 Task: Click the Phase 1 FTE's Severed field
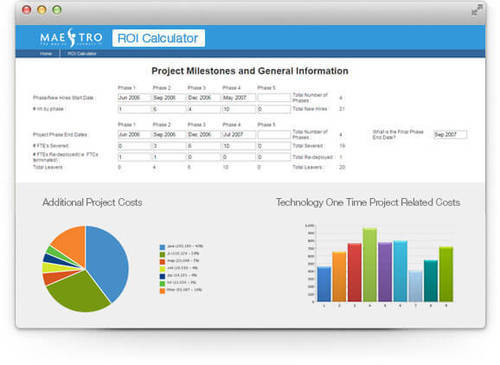tap(135, 146)
